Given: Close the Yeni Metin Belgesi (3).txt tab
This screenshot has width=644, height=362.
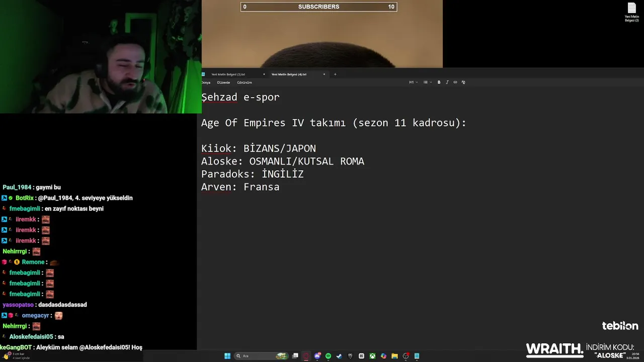Looking at the screenshot, I should 264,74.
